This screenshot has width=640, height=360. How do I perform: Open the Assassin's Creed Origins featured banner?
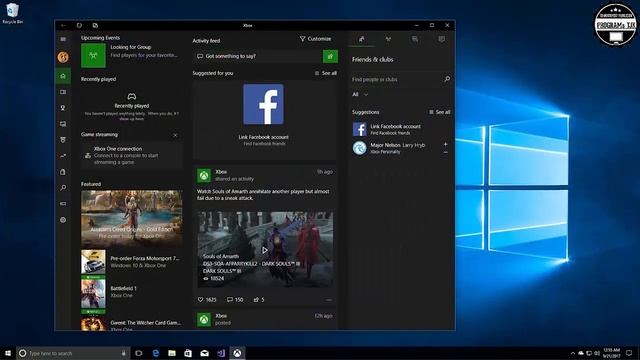pyautogui.click(x=131, y=218)
